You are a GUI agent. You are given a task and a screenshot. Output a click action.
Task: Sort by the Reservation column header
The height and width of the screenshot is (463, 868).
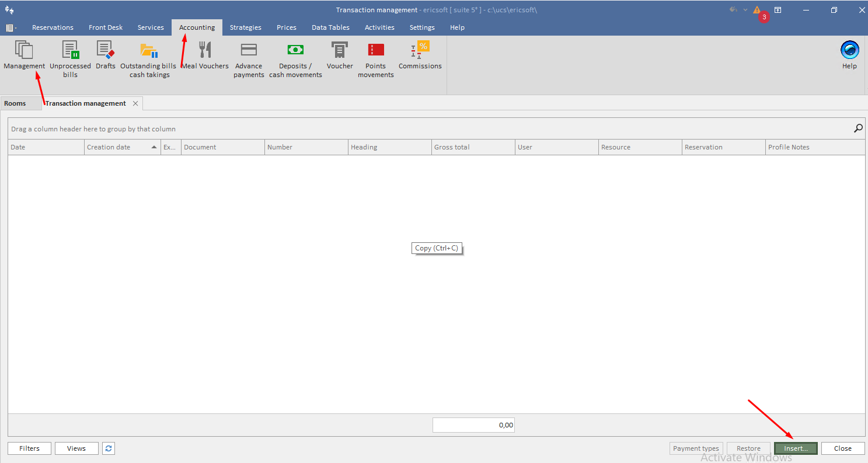(724, 147)
